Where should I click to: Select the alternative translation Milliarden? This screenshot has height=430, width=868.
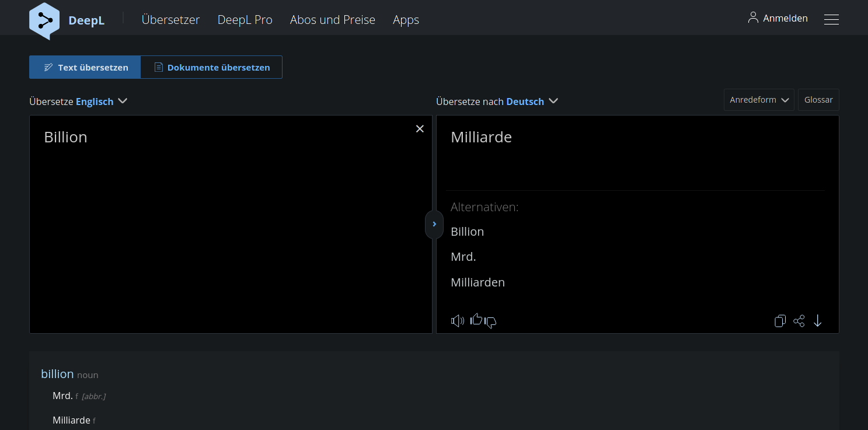click(x=477, y=282)
